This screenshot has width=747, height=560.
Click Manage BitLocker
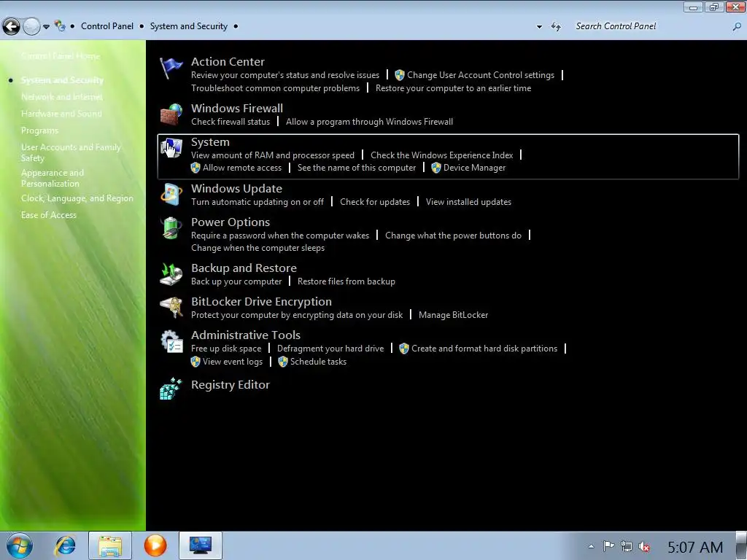point(453,315)
